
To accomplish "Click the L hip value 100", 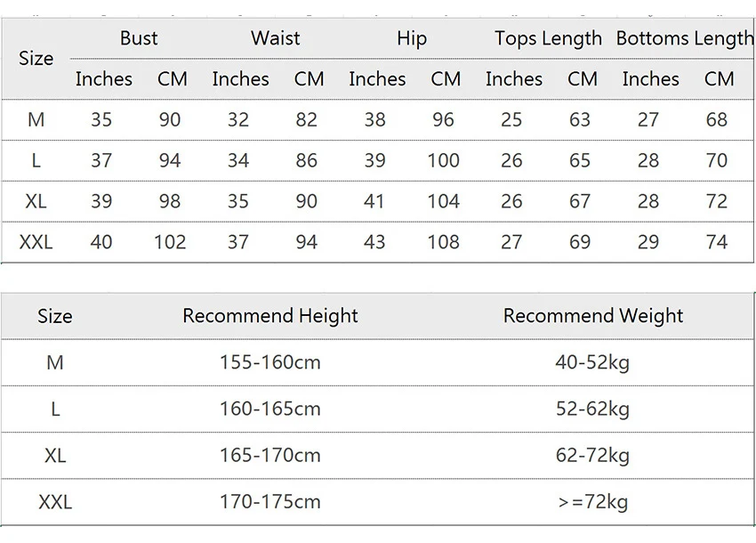I will [x=444, y=160].
